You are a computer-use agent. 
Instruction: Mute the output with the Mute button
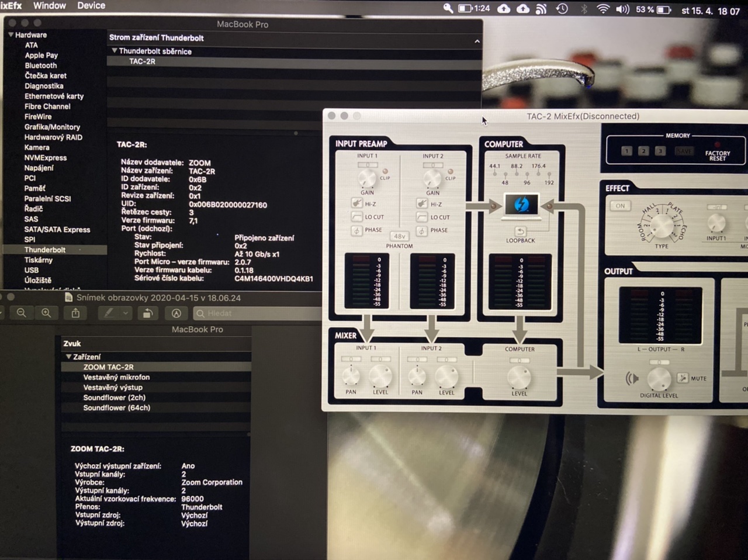683,378
